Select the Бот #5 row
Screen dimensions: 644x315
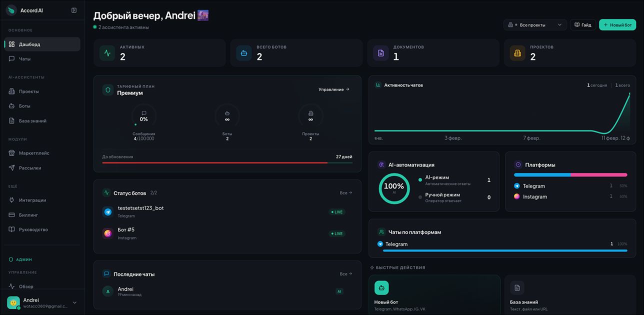[x=227, y=233]
